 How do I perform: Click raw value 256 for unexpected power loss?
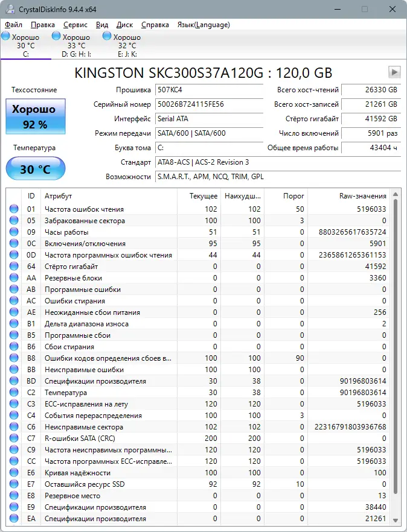tap(380, 312)
